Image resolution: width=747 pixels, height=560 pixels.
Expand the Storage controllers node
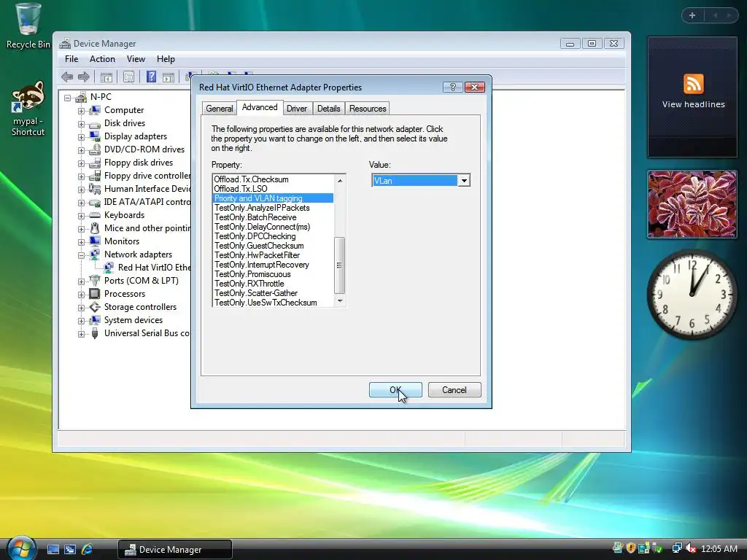[x=82, y=308]
